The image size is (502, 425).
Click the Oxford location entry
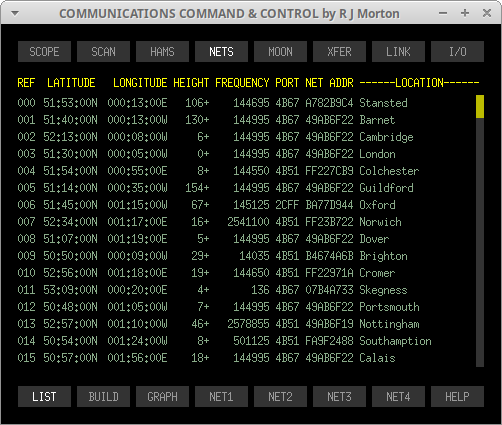[x=377, y=205]
